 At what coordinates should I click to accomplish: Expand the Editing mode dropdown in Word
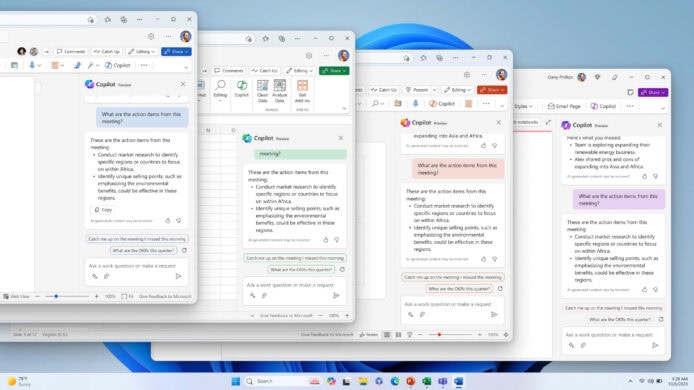coord(142,52)
